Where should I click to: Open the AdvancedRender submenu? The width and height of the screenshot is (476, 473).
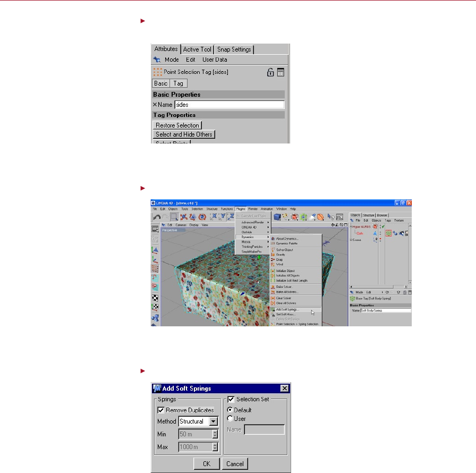point(253,223)
